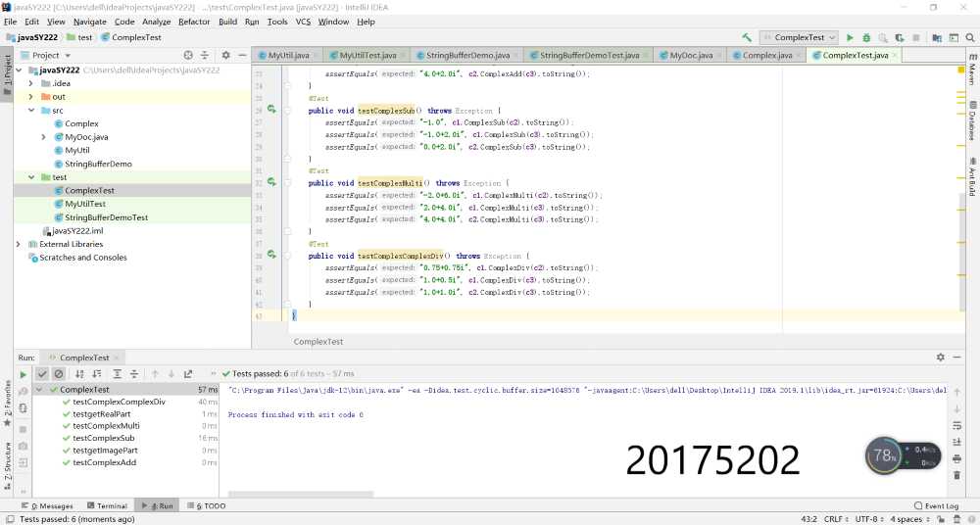980x525 pixels.
Task: Run the testComplexComplexDiv gutter icon
Action: [x=271, y=255]
